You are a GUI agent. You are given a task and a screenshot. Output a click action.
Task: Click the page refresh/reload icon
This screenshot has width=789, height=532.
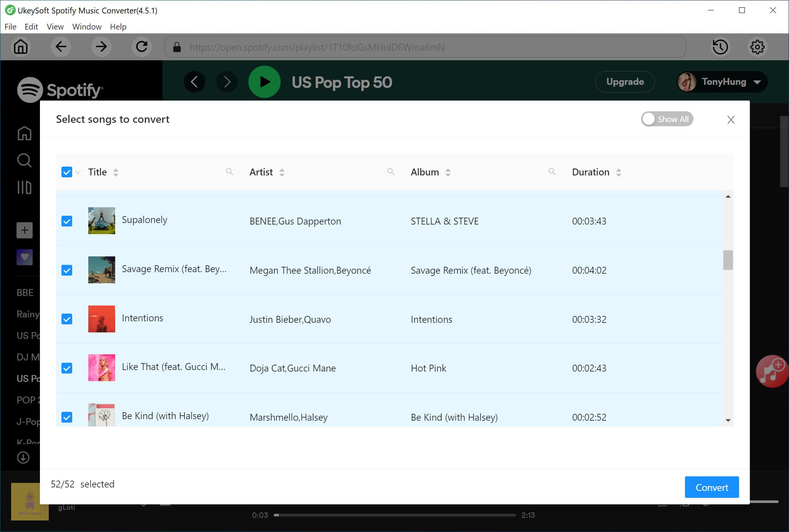[x=142, y=47]
